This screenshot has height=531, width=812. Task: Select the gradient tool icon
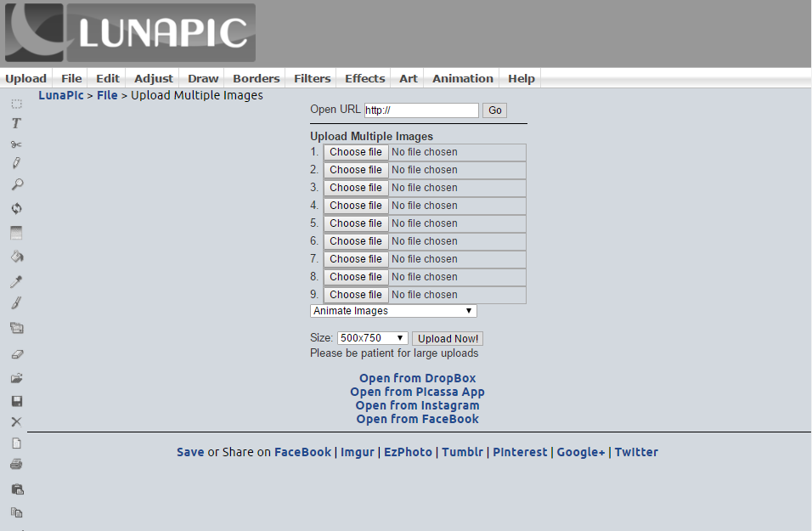16,233
